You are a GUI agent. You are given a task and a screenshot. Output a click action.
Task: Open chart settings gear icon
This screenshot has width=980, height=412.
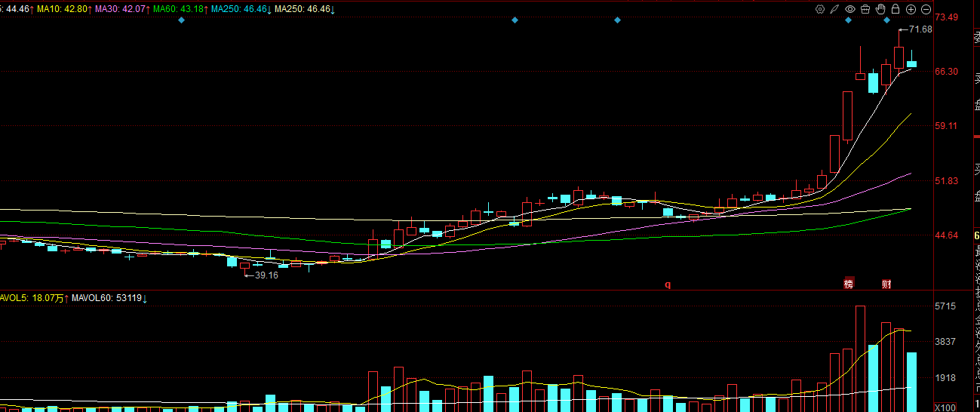820,9
